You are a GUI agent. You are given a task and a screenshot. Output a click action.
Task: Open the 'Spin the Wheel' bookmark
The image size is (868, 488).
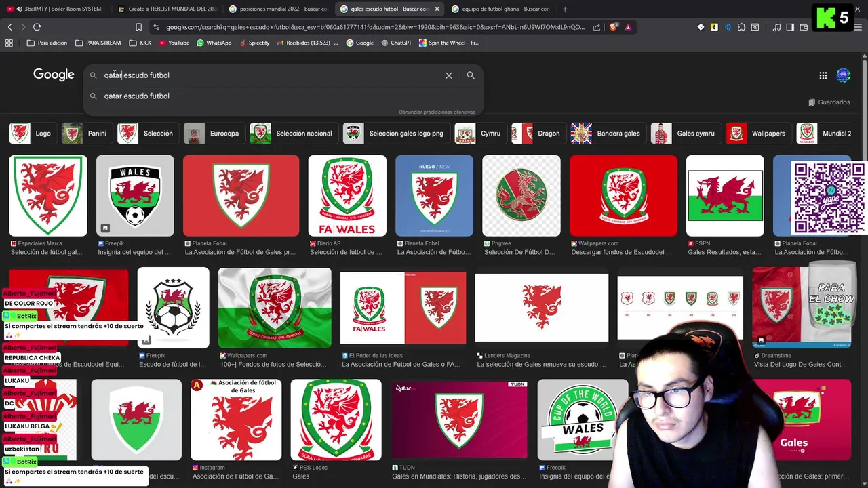coord(449,43)
